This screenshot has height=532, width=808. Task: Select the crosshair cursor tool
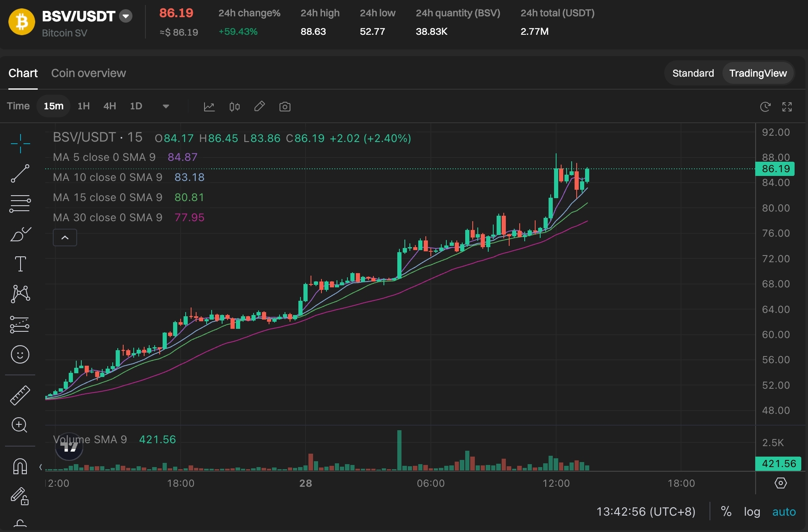[x=20, y=144]
